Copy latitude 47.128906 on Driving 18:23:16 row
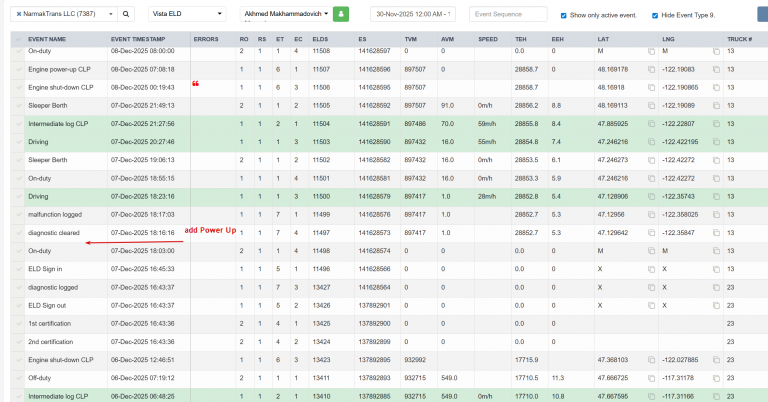Screen dimensions: 768x402 pos(651,197)
